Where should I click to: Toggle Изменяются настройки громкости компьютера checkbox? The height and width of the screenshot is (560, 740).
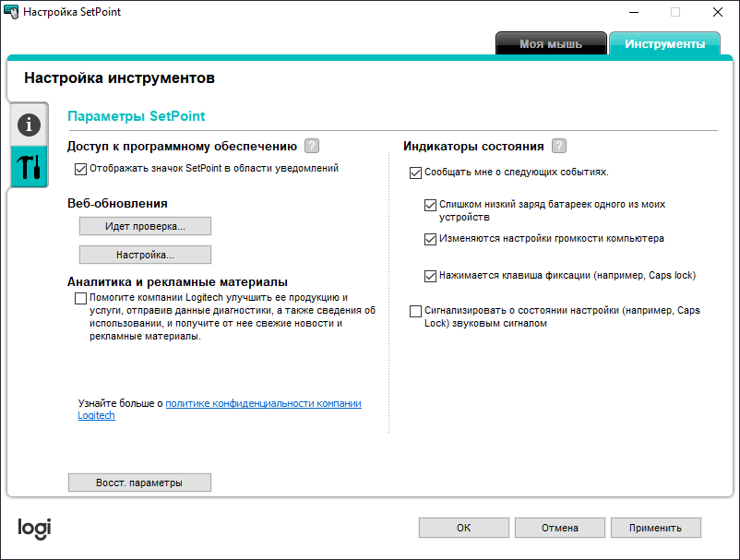430,239
